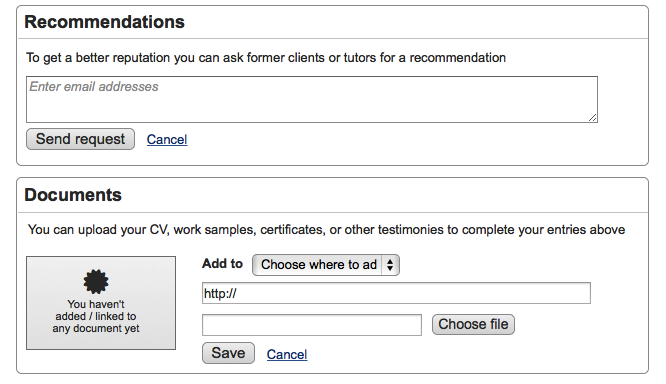The height and width of the screenshot is (384, 666).
Task: Click the Documents section heading
Action: tap(73, 195)
